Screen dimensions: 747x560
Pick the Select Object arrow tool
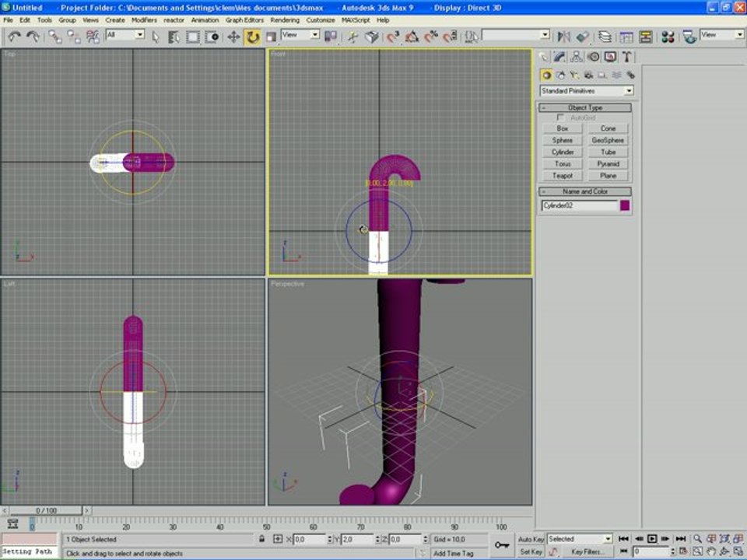tap(156, 37)
